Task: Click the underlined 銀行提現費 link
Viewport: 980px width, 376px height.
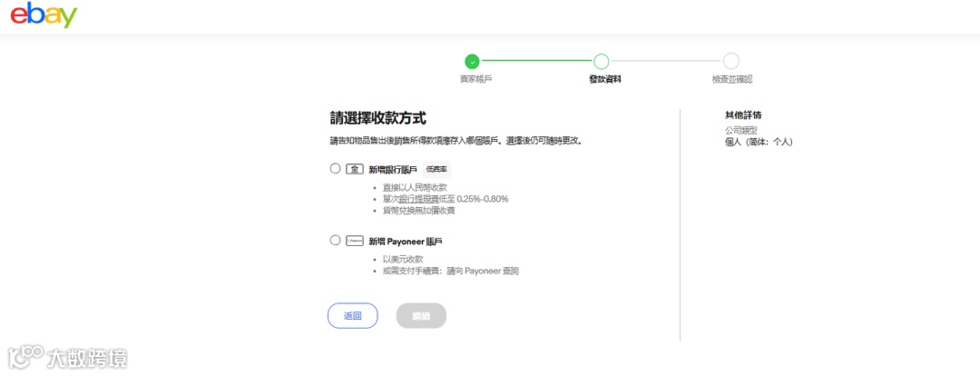Action: click(419, 199)
